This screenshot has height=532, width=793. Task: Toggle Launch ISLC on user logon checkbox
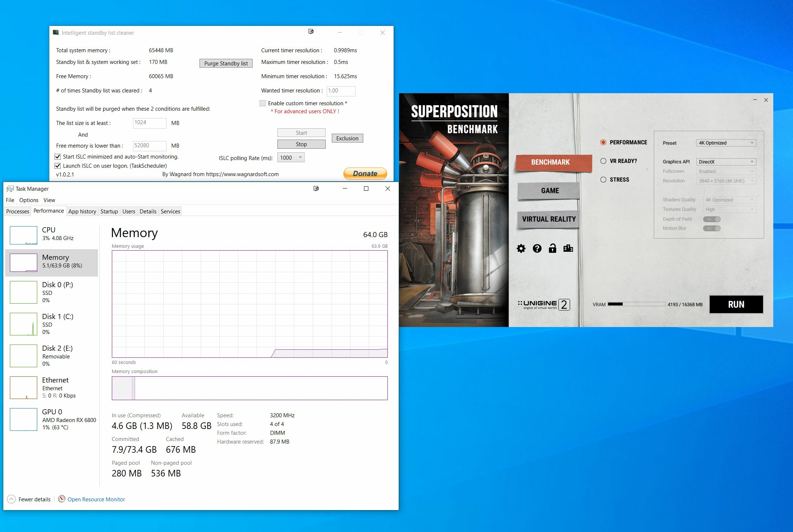pyautogui.click(x=57, y=166)
